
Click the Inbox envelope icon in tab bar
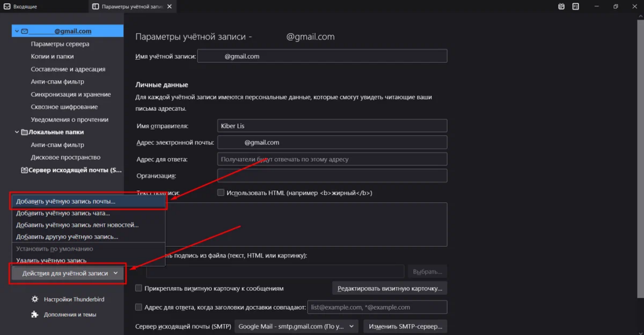point(7,6)
